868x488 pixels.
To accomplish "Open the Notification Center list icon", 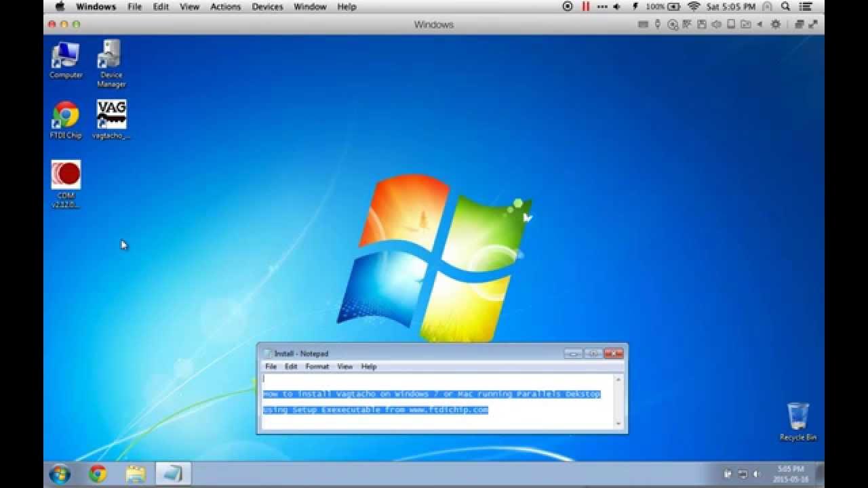I will pos(806,6).
